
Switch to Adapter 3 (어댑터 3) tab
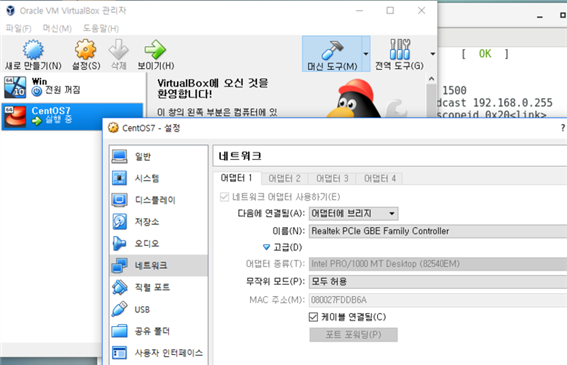[x=332, y=178]
